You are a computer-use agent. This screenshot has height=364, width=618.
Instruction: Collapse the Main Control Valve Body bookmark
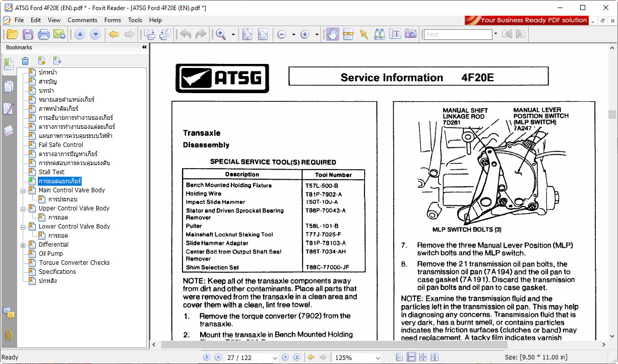23,190
